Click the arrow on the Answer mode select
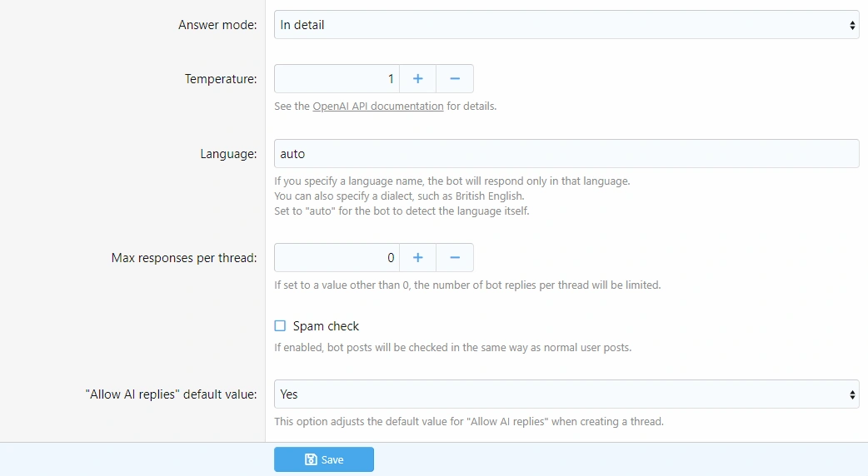868x476 pixels. click(x=852, y=25)
